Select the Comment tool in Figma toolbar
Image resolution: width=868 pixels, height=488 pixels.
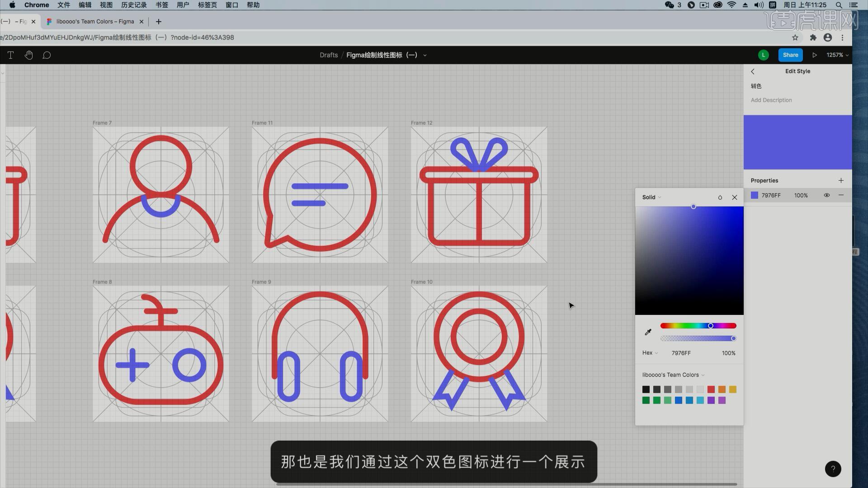pos(47,55)
